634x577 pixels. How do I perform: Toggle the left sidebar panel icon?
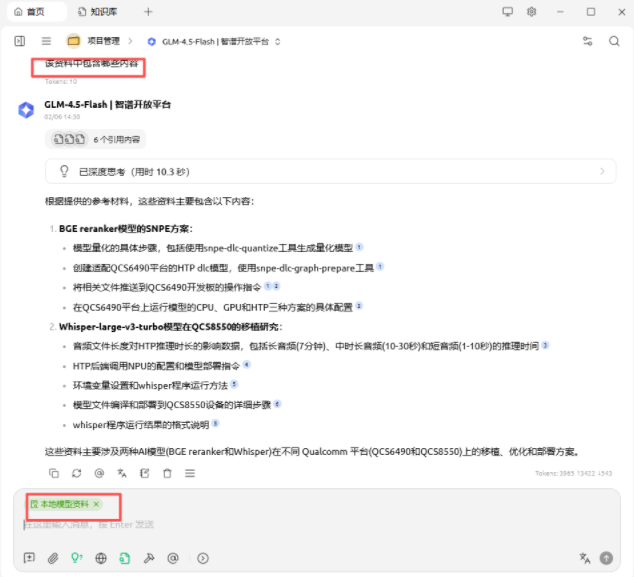19,41
